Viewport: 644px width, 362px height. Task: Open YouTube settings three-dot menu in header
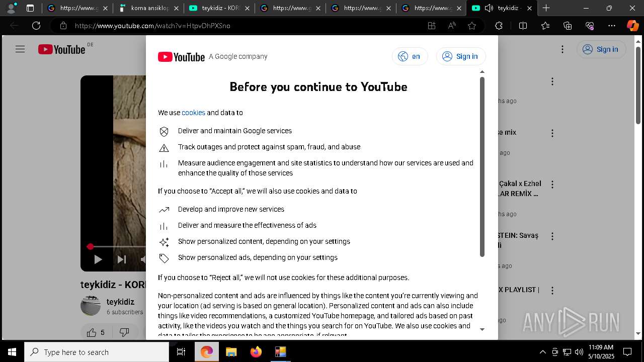tap(562, 49)
